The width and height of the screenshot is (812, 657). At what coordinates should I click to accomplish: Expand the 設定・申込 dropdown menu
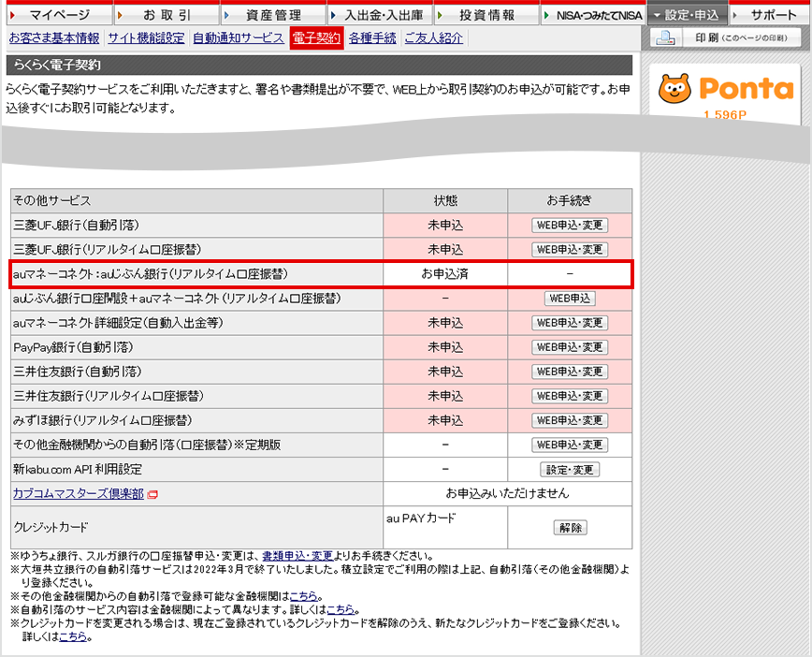coord(688,15)
